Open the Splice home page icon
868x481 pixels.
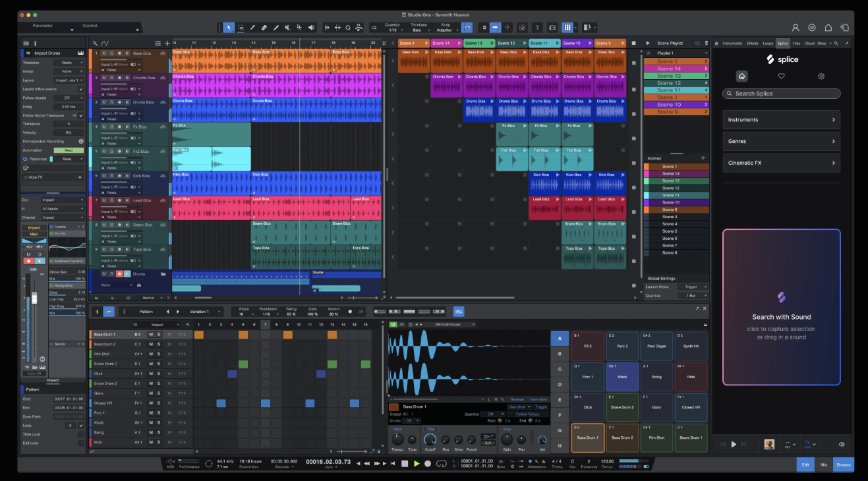741,76
